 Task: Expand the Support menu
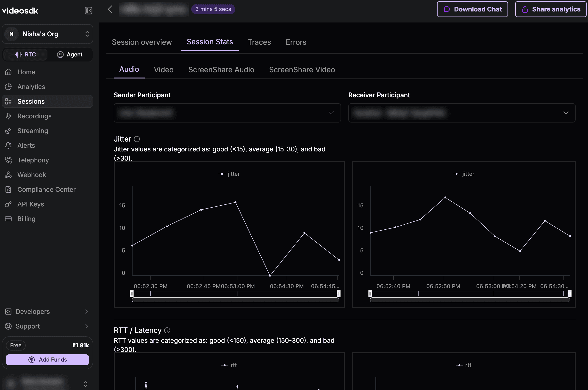pyautogui.click(x=47, y=326)
